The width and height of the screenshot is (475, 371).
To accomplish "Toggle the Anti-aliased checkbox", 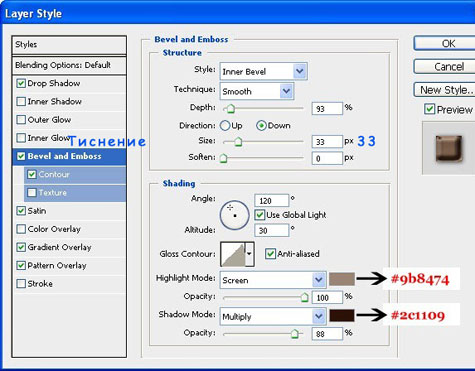I will coord(270,254).
